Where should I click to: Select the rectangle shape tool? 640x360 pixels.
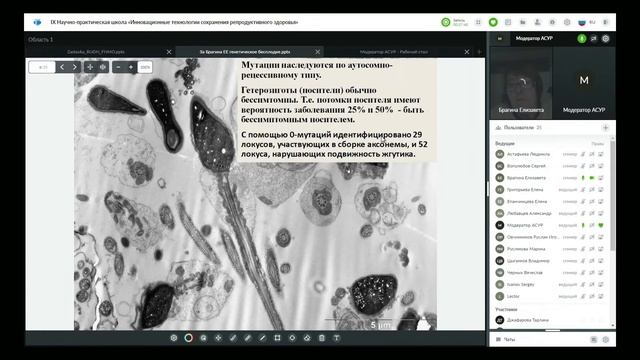(278, 338)
